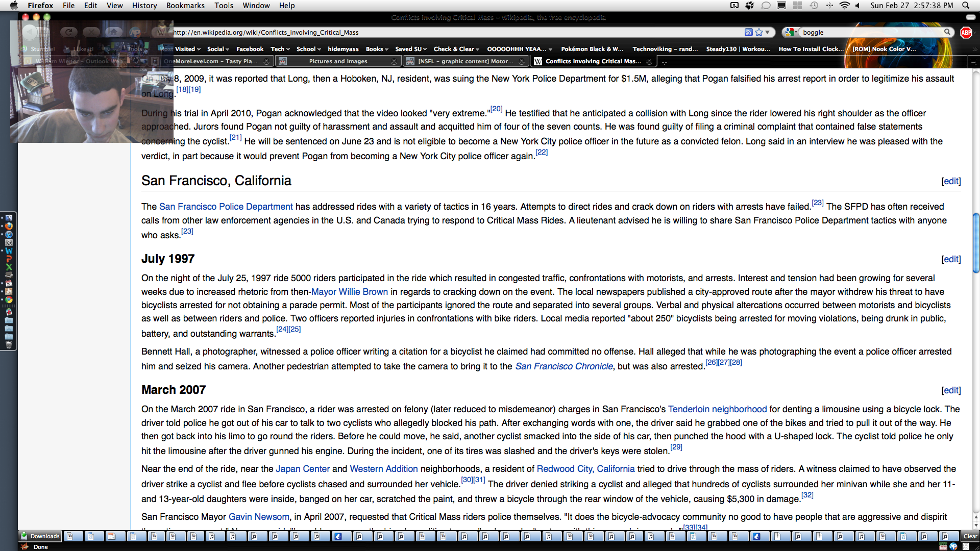Viewport: 980px width, 551px height.
Task: Open the Downloads button in status bar
Action: pos(40,536)
